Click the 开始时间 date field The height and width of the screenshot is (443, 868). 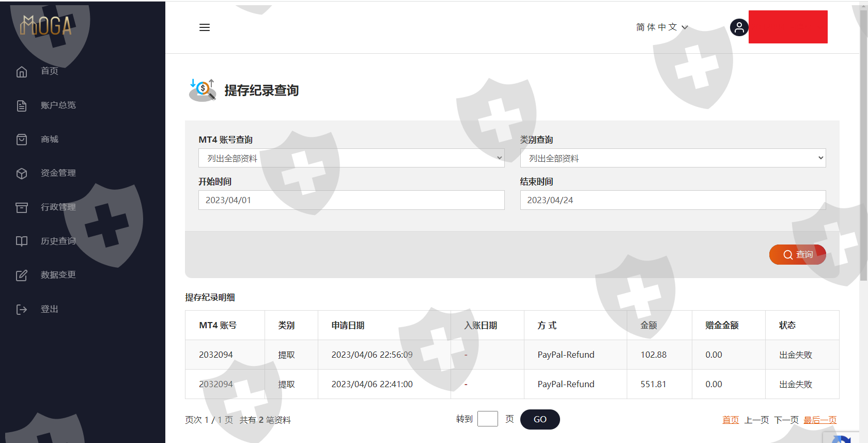[x=351, y=200]
